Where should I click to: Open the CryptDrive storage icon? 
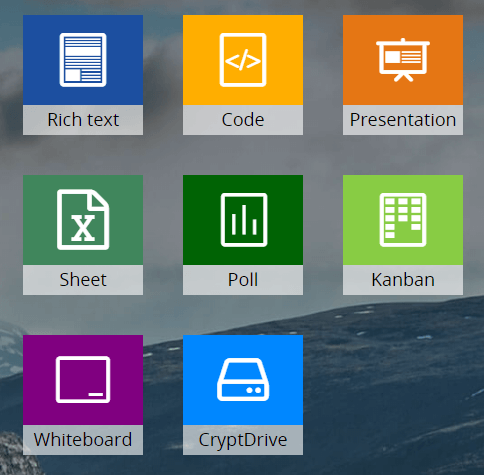tap(243, 380)
